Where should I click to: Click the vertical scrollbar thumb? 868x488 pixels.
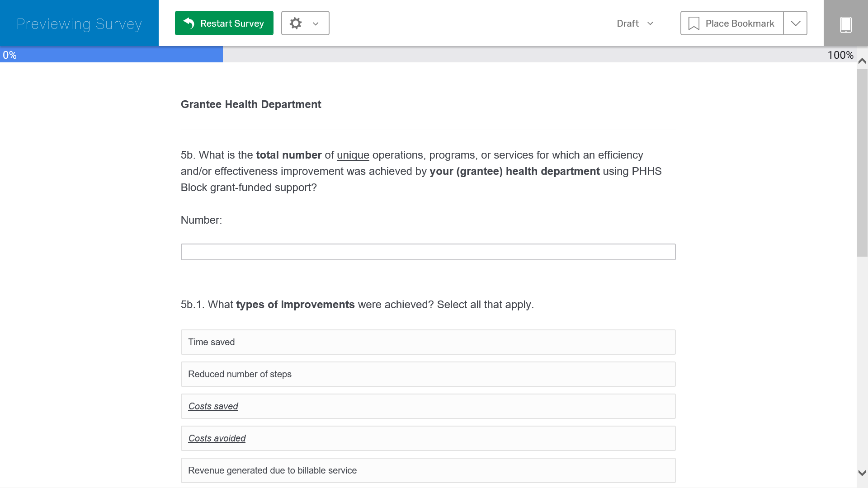[862, 163]
